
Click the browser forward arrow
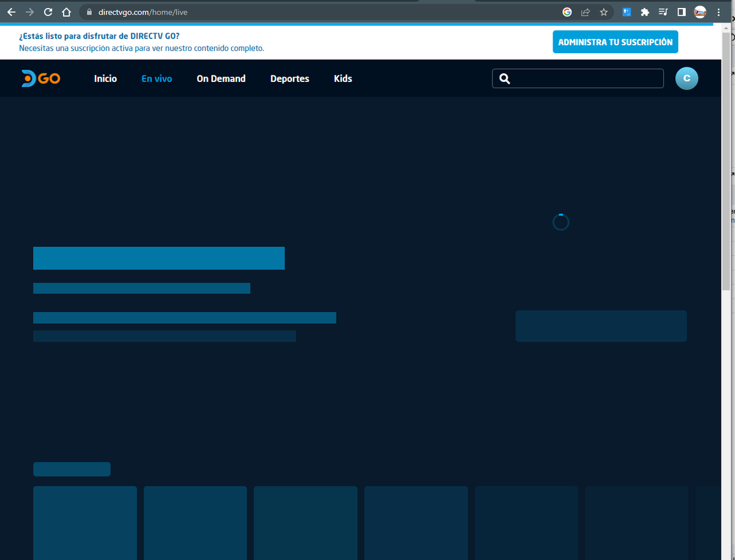pyautogui.click(x=29, y=12)
